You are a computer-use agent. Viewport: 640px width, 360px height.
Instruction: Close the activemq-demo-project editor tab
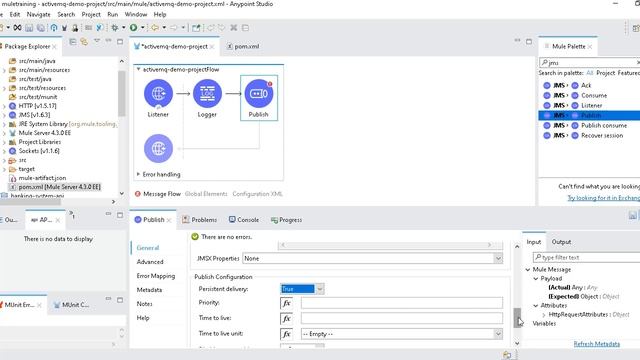pos(212,47)
